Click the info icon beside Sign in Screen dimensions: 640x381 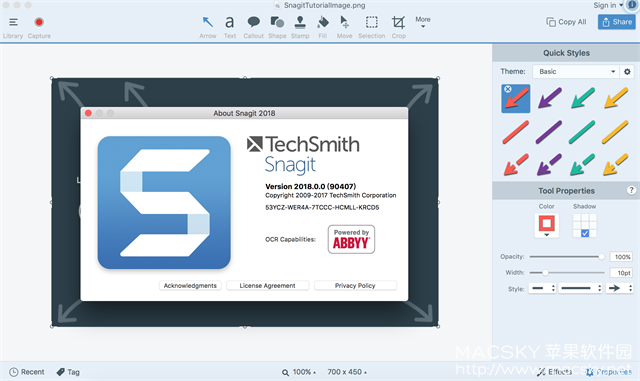pos(631,5)
